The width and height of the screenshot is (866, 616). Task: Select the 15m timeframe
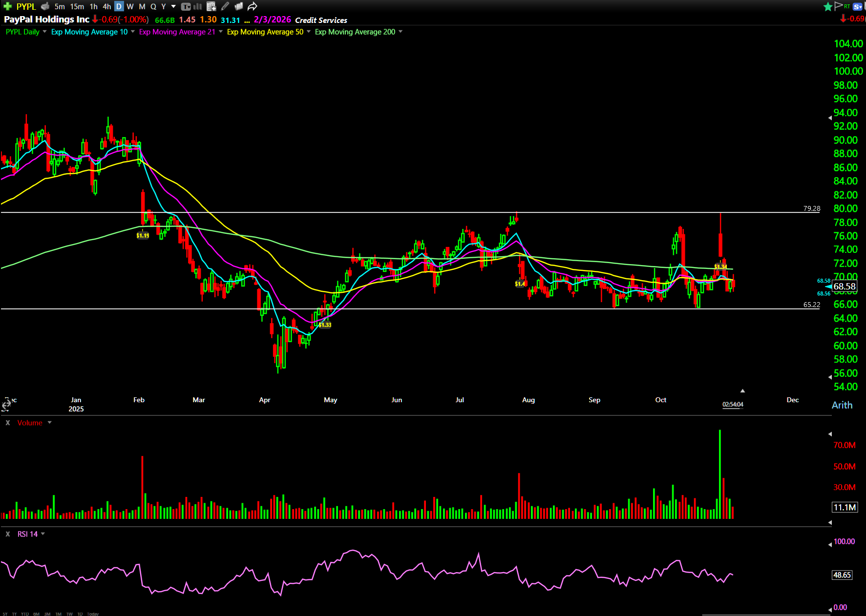[x=77, y=6]
